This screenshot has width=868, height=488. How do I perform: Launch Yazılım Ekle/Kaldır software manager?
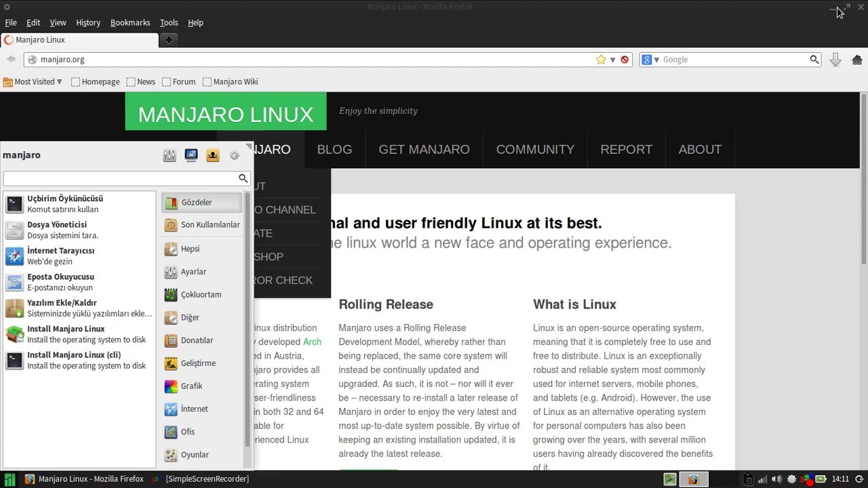tap(79, 308)
